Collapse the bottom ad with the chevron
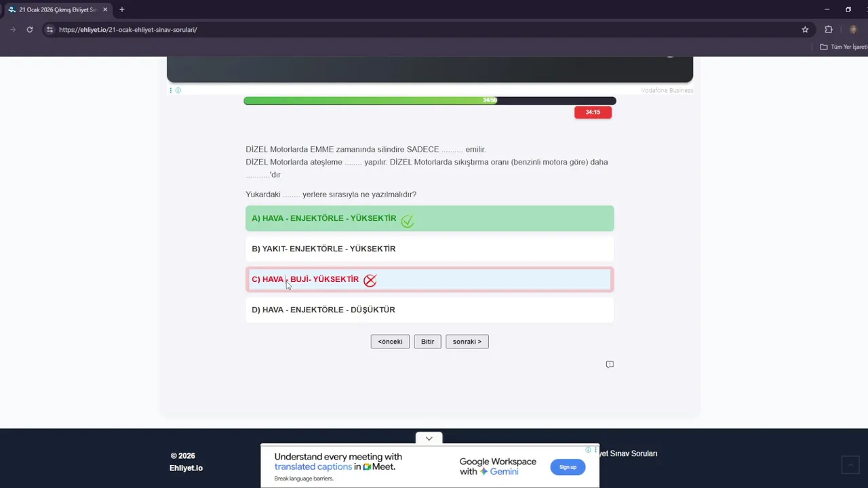The height and width of the screenshot is (488, 868). pos(429,439)
